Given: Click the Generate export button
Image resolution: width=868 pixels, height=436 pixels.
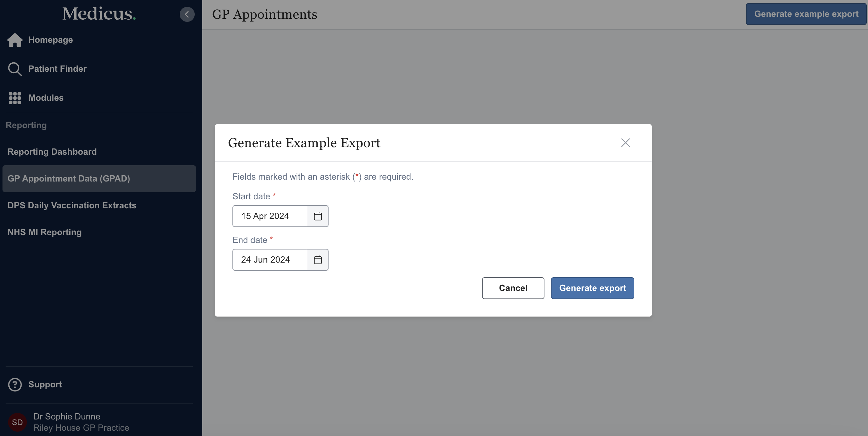Looking at the screenshot, I should pos(592,288).
